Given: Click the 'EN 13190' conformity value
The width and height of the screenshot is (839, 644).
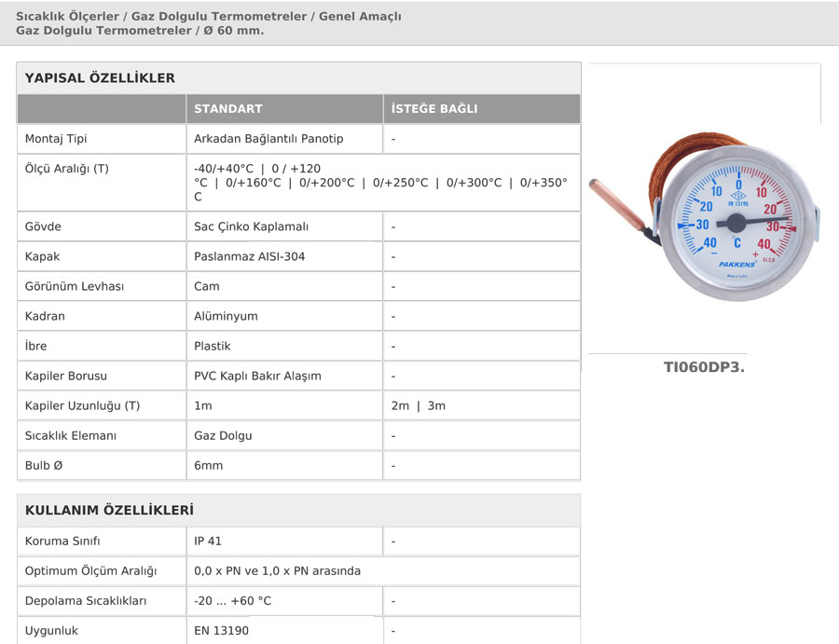Looking at the screenshot, I should click(222, 631).
